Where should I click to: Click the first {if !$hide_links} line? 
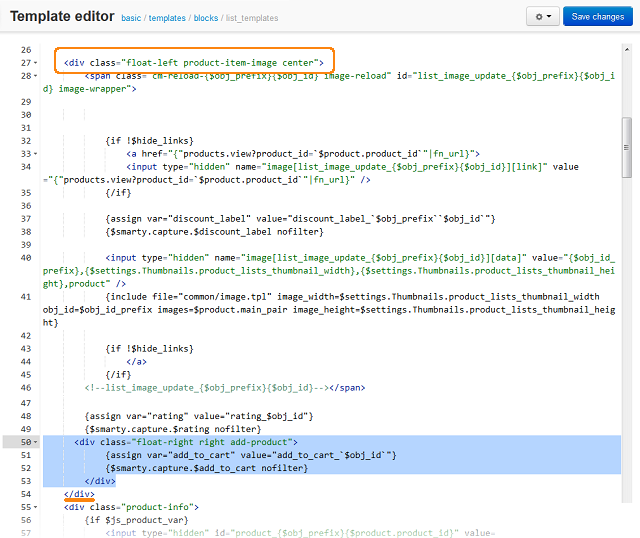[149, 141]
